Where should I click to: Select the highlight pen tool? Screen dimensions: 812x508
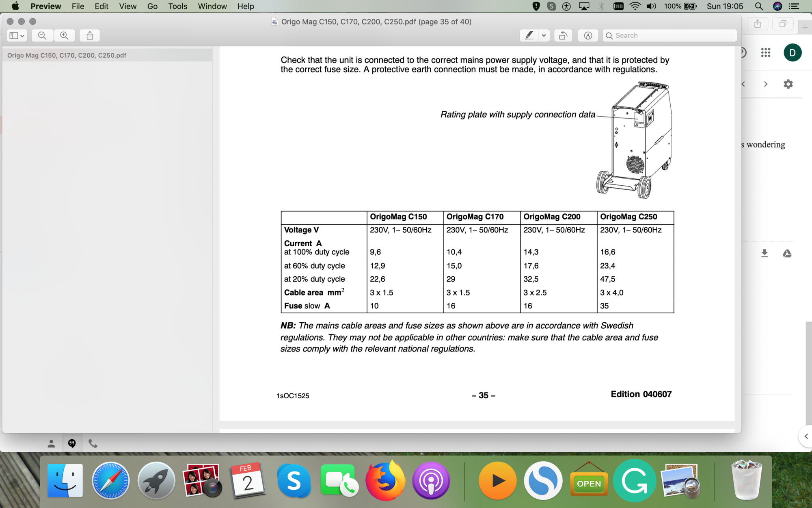coord(529,35)
